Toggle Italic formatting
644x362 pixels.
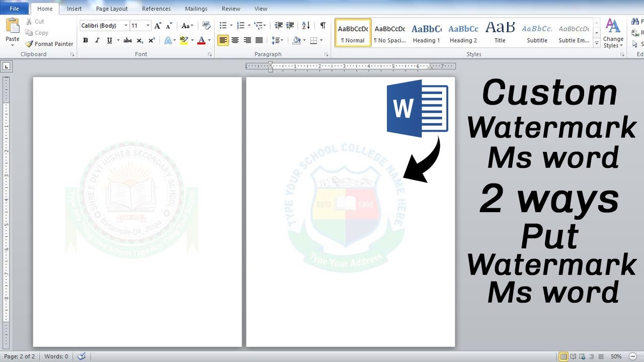(x=97, y=40)
